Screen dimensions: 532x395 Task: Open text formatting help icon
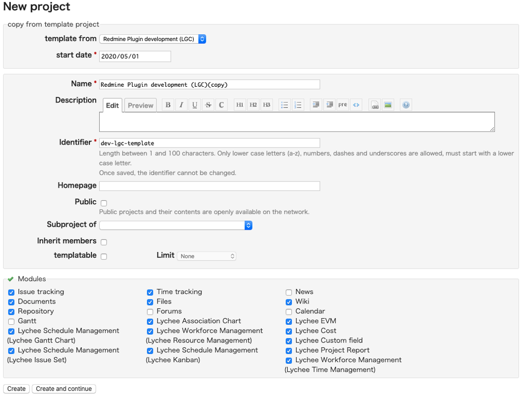(406, 105)
